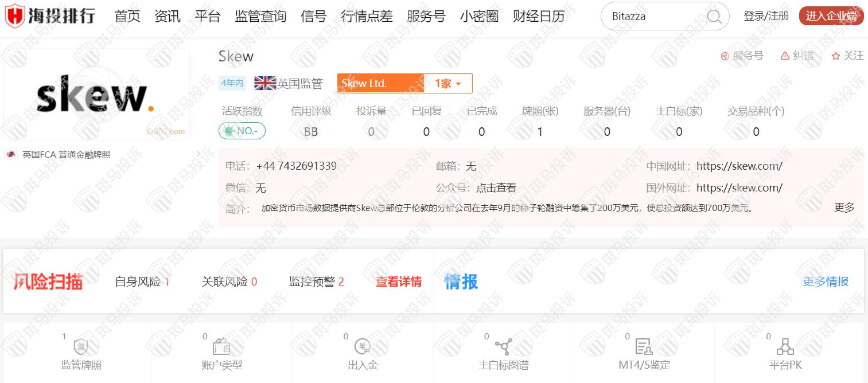
Task: Expand the 英国FCA license arrow
Action: [x=198, y=154]
